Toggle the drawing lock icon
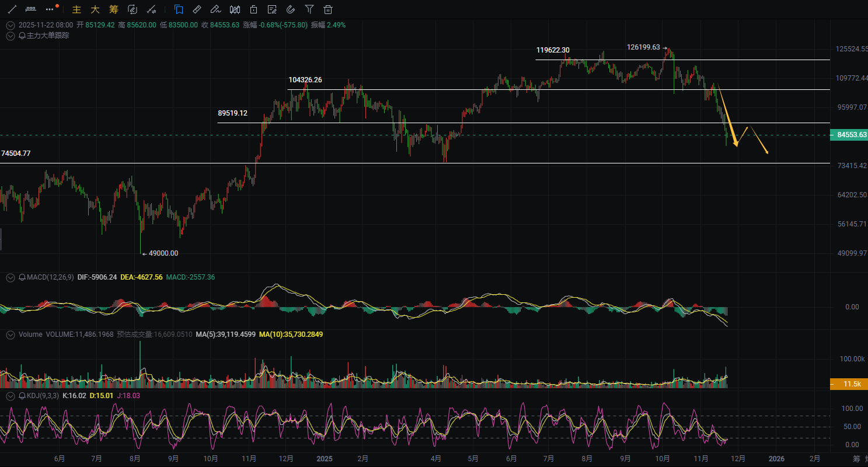 pos(253,9)
